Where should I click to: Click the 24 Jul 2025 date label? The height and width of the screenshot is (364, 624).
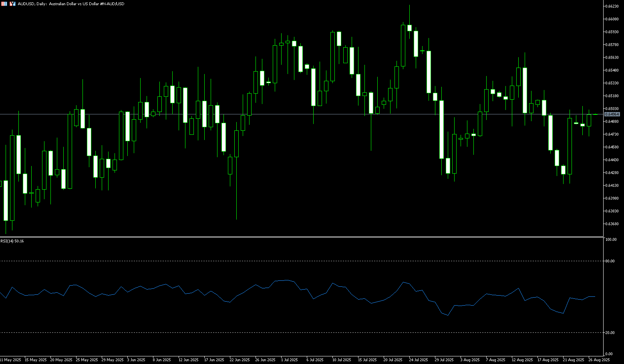(419, 360)
